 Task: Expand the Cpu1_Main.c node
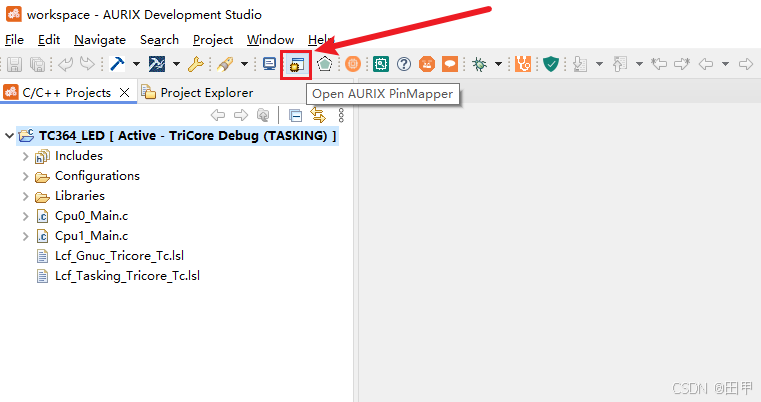(x=26, y=236)
